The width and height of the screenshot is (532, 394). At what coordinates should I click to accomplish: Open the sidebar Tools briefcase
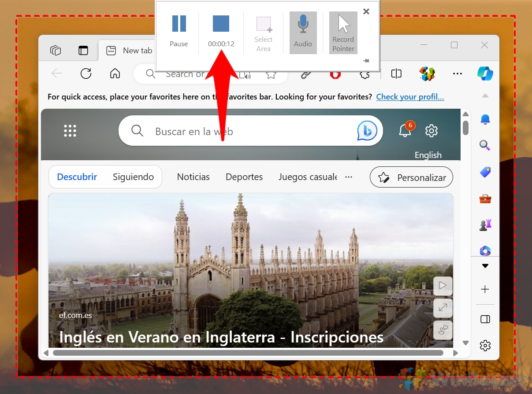[x=485, y=199]
